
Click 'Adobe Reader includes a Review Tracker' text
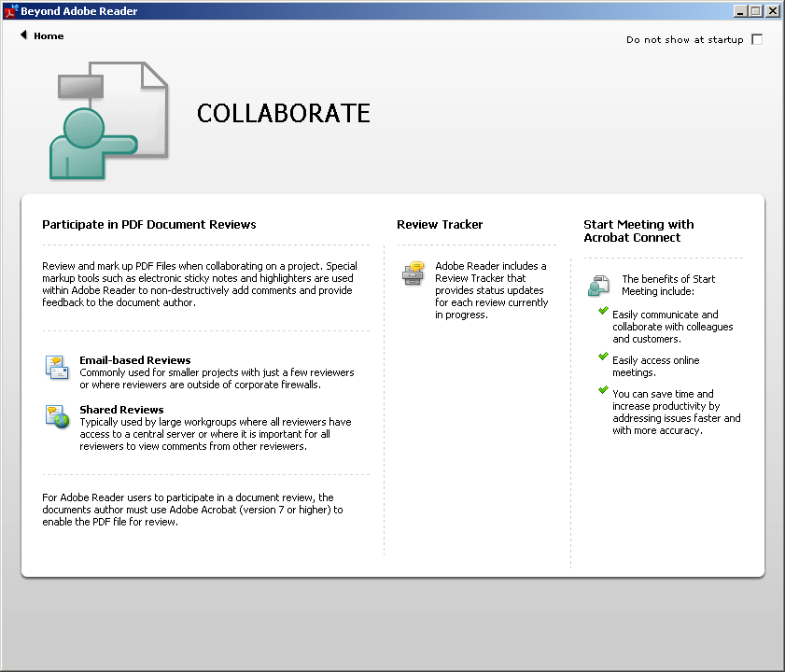coord(491,290)
